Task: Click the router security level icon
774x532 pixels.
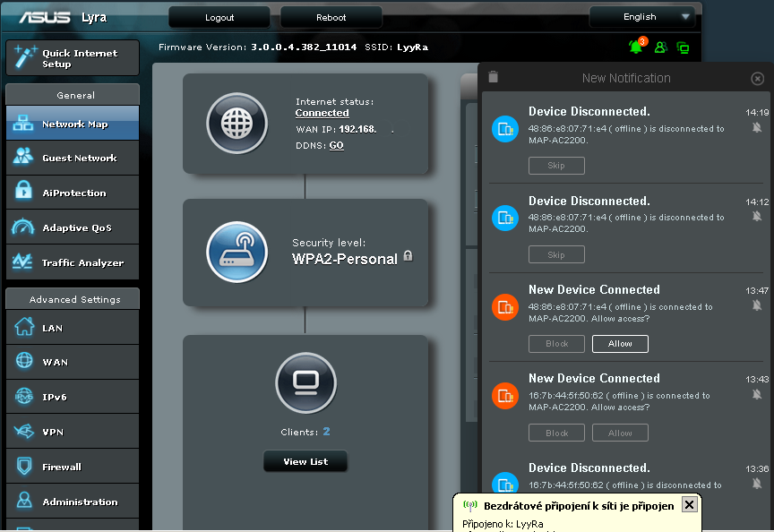Action: point(236,252)
